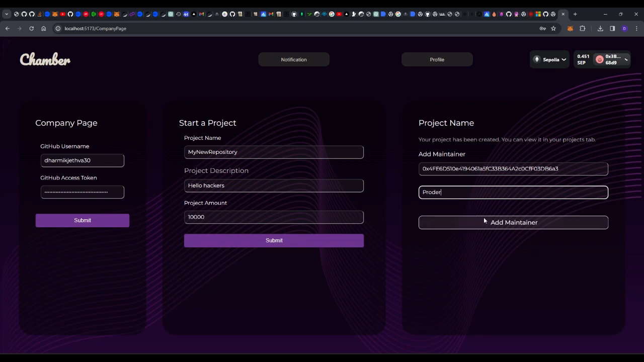This screenshot has height=362, width=644.
Task: Switch to the green cube icon tab
Action: coord(94,14)
